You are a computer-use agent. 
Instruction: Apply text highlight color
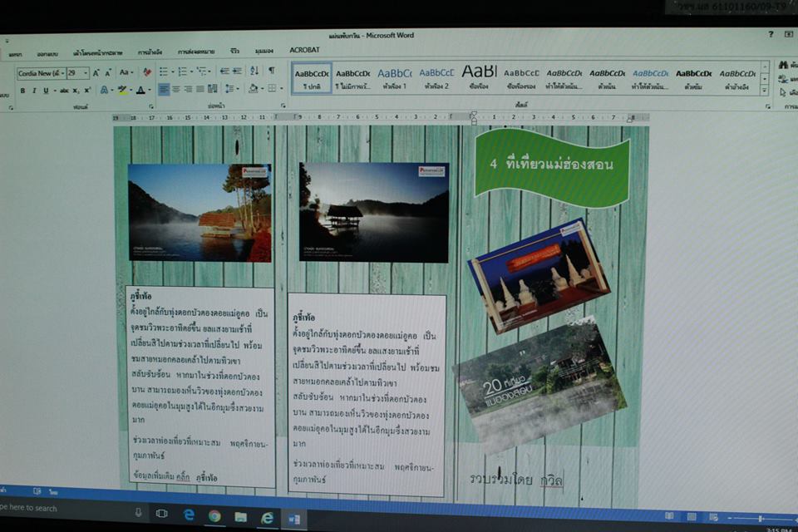(x=122, y=90)
